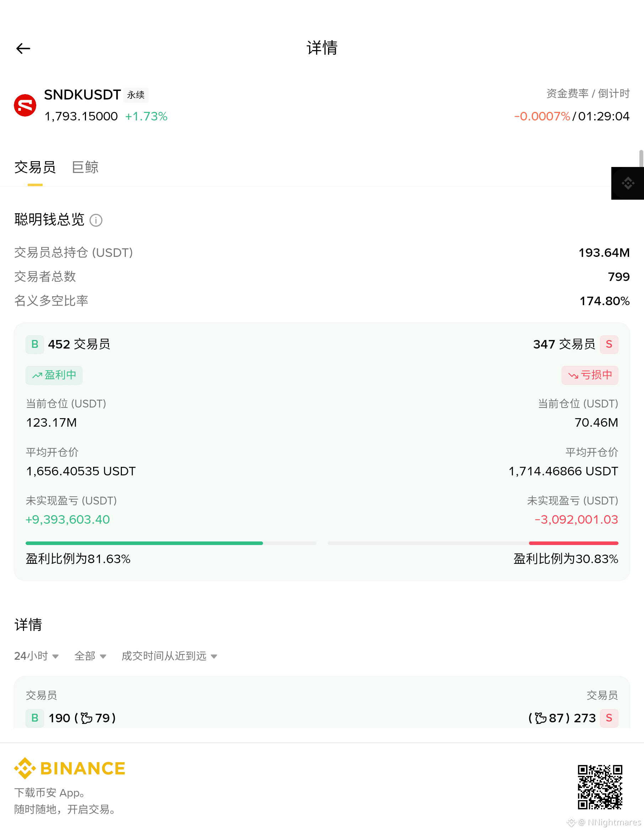Tap the dark Binance floating widget
644x831 pixels.
coord(628,183)
